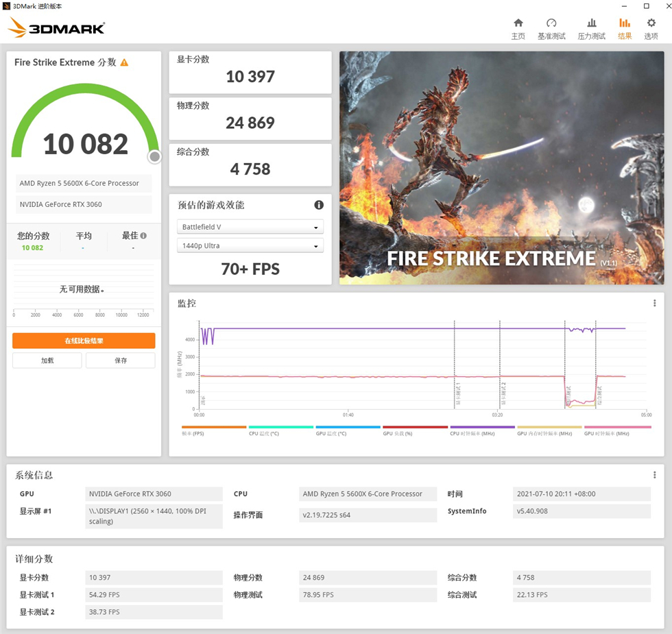Go to the 主页 home icon

click(518, 23)
